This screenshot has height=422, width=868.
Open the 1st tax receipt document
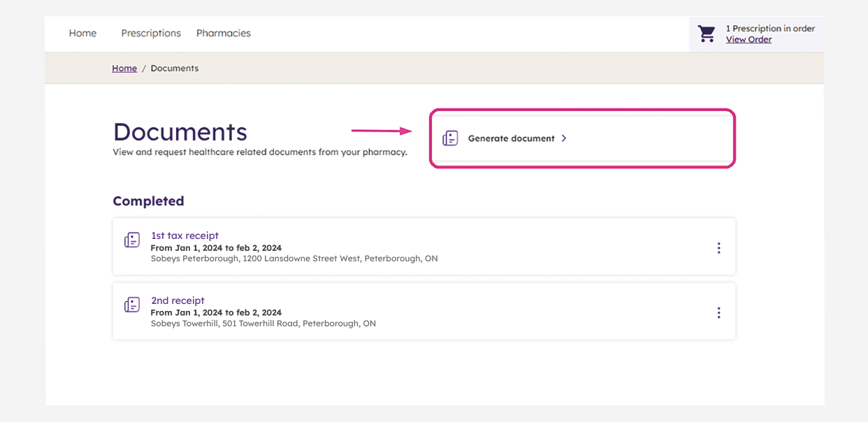click(x=185, y=235)
